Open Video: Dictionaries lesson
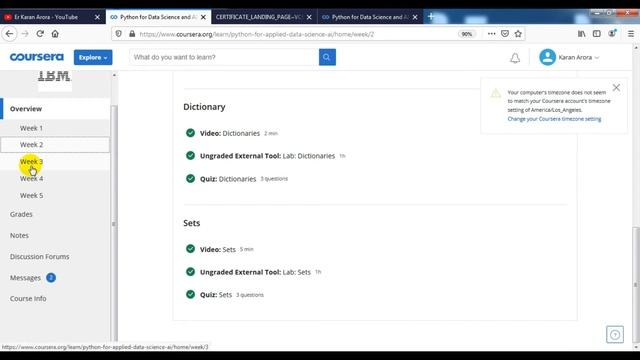Image resolution: width=640 pixels, height=360 pixels. coord(230,133)
